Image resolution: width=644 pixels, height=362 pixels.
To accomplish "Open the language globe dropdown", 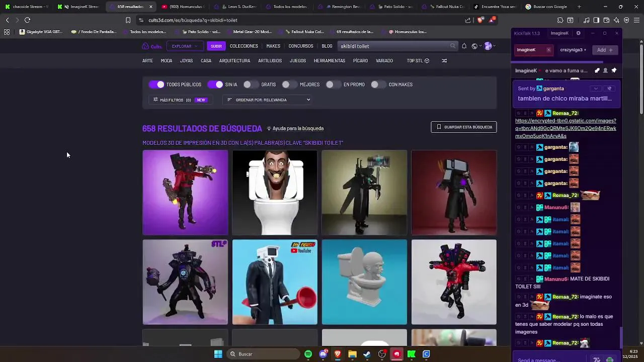I will [x=475, y=46].
